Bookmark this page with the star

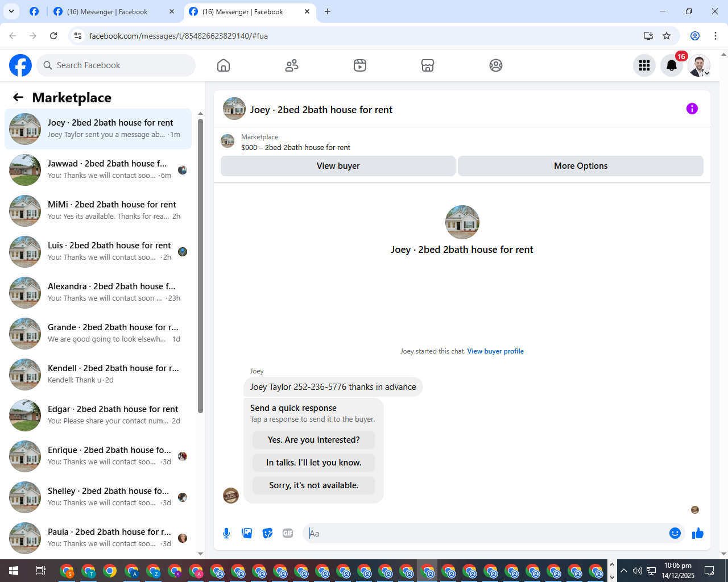667,36
